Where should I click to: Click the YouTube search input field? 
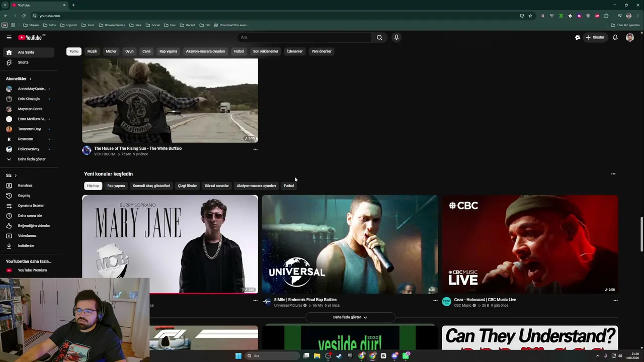pyautogui.click(x=304, y=37)
